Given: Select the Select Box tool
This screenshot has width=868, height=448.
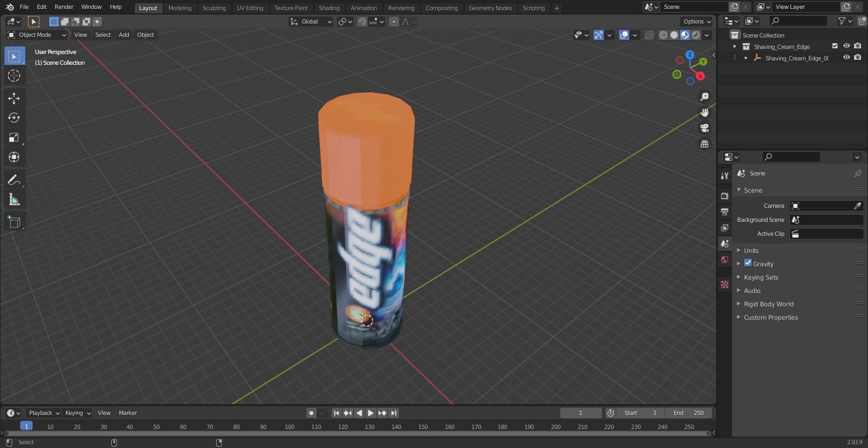Looking at the screenshot, I should point(14,56).
